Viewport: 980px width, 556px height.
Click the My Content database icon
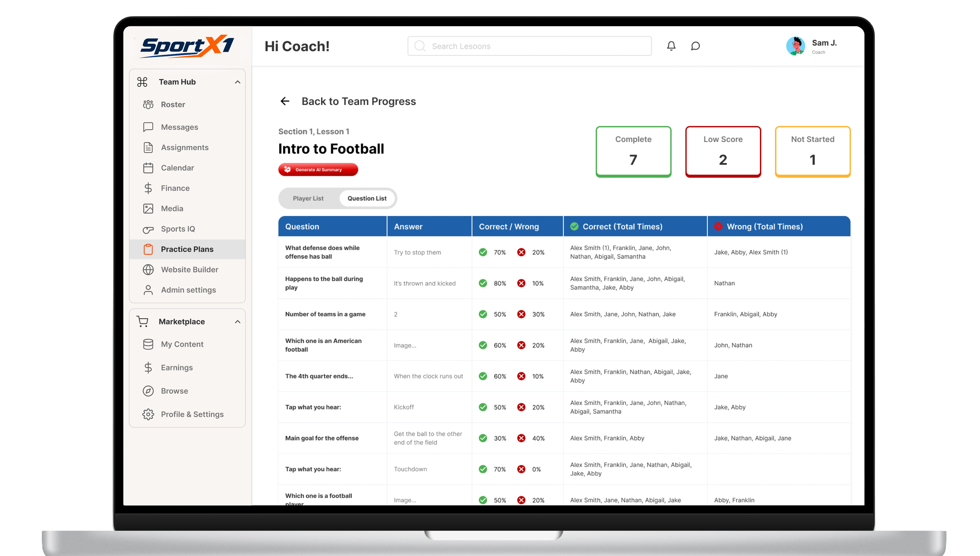[148, 344]
